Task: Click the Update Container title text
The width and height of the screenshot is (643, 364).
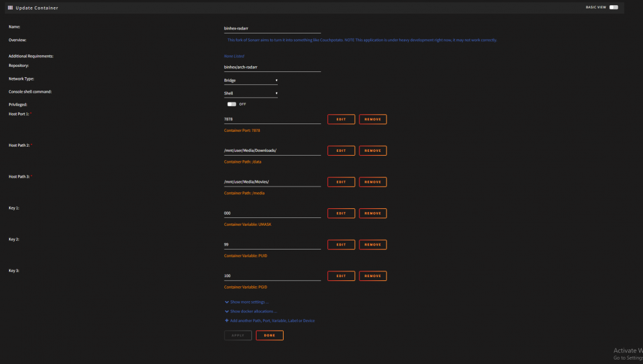Action: point(37,8)
